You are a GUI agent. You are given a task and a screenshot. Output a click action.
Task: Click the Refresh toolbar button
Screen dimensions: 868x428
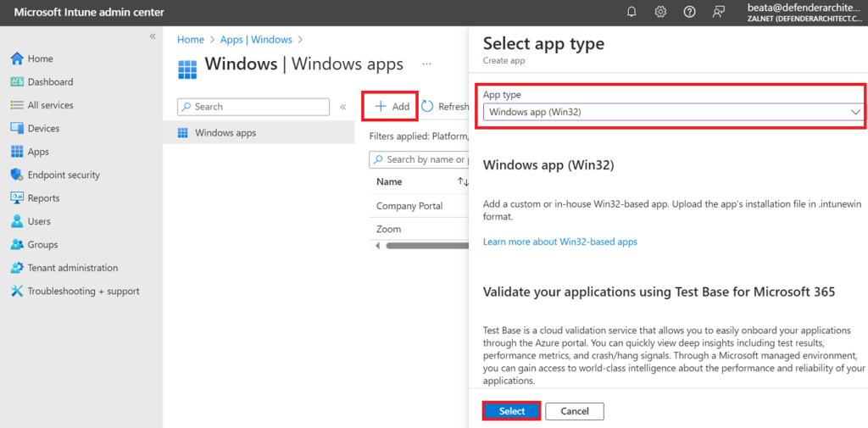coord(444,106)
